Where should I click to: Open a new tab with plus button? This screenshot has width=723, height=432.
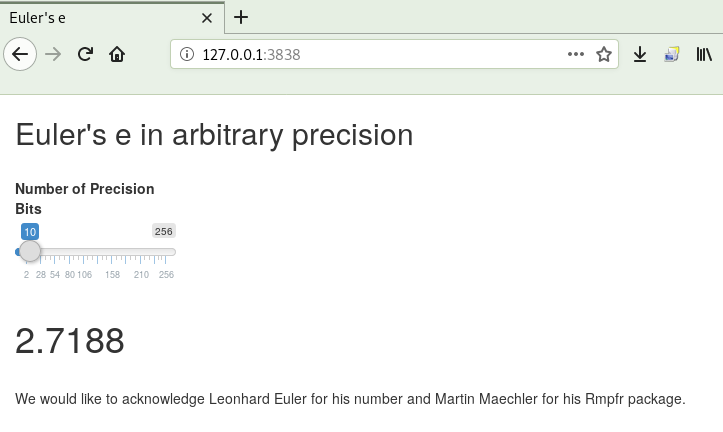pyautogui.click(x=241, y=18)
